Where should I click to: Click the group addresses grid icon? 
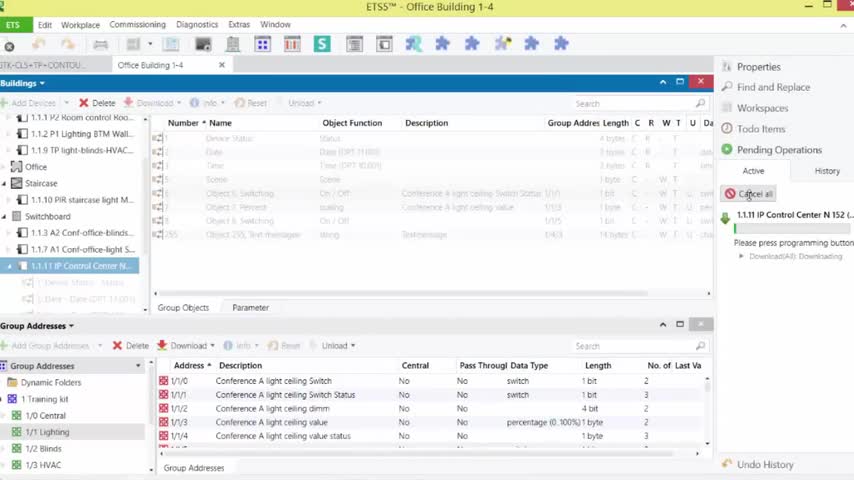click(x=263, y=44)
